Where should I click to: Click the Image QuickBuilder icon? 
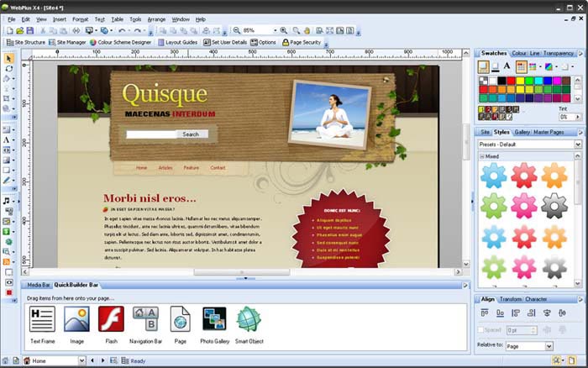76,319
